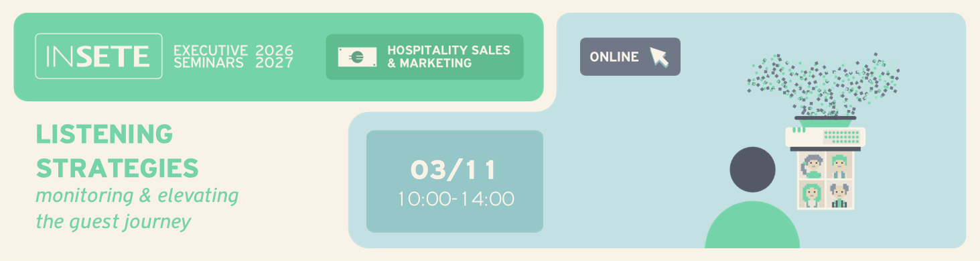
Task: Click the dark grey person head circle
Action: (x=752, y=170)
